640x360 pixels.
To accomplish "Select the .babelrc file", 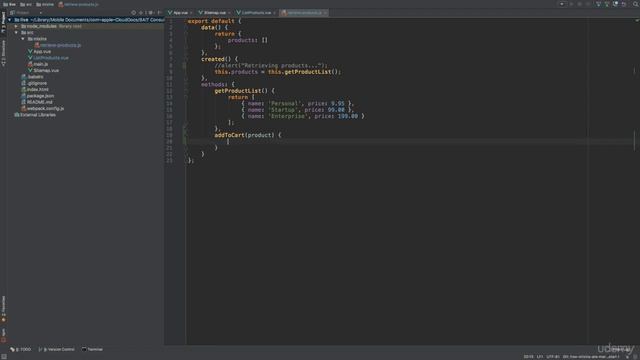I will (x=36, y=77).
